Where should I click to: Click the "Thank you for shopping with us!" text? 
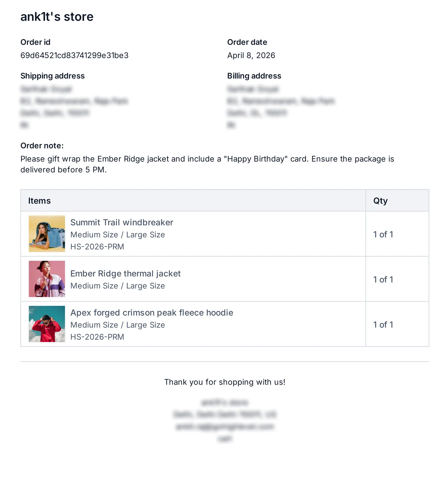(225, 382)
